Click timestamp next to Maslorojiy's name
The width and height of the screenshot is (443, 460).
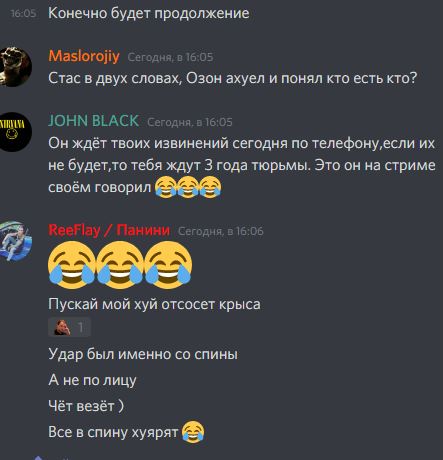(x=170, y=57)
